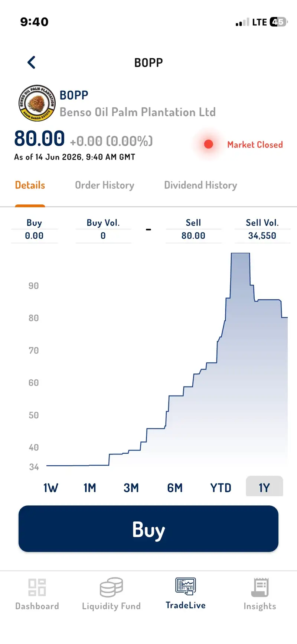Image resolution: width=297 pixels, height=644 pixels.
Task: Select the 3M chart range
Action: [x=131, y=488]
